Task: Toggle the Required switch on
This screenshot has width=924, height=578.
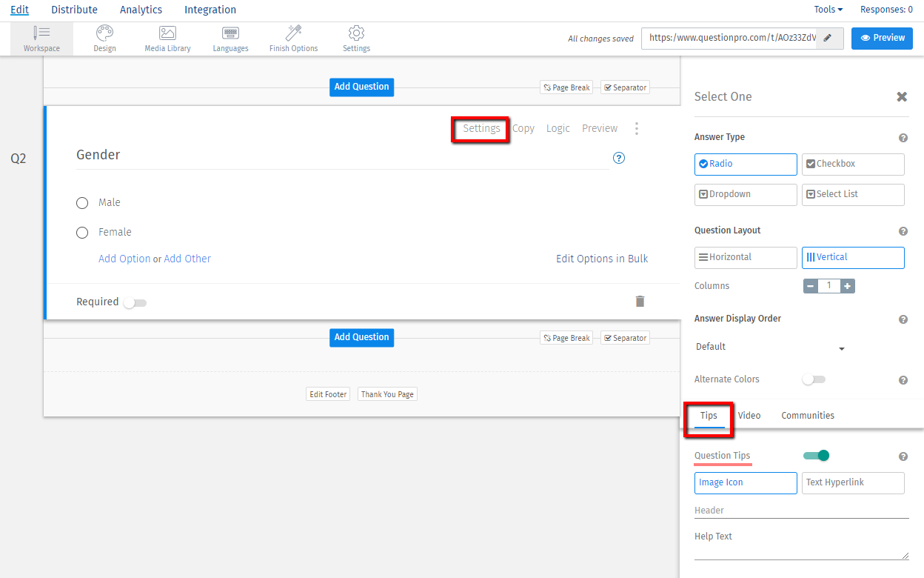Action: [135, 302]
